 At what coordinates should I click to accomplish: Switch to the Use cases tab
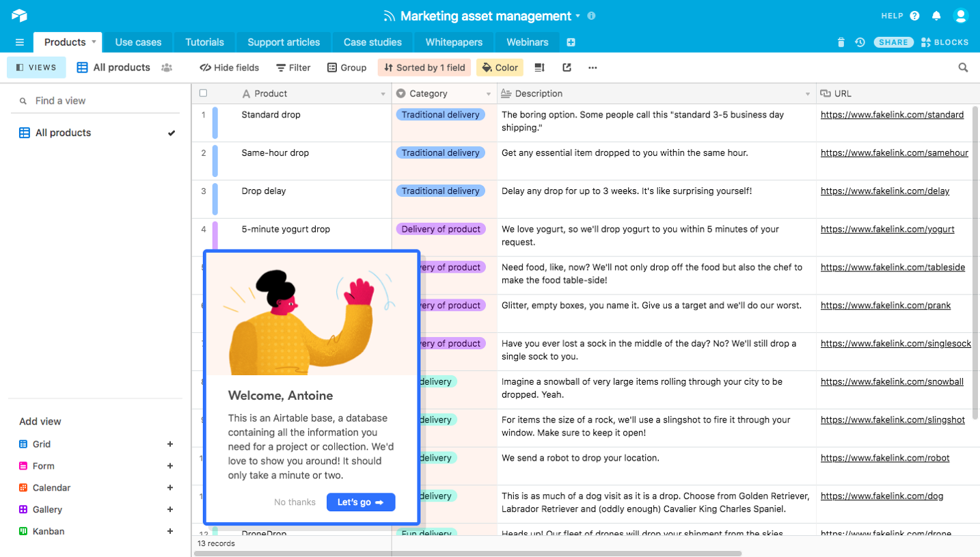pyautogui.click(x=138, y=42)
